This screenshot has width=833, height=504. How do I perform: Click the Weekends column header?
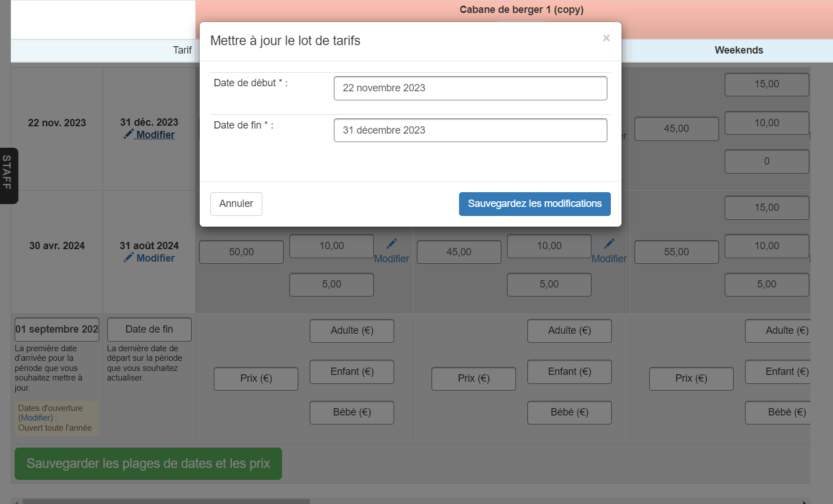click(739, 50)
